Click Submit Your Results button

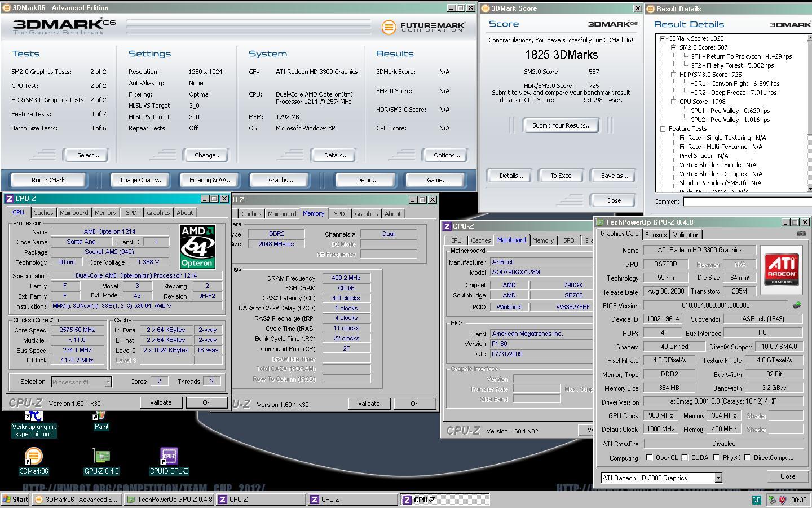pyautogui.click(x=562, y=125)
